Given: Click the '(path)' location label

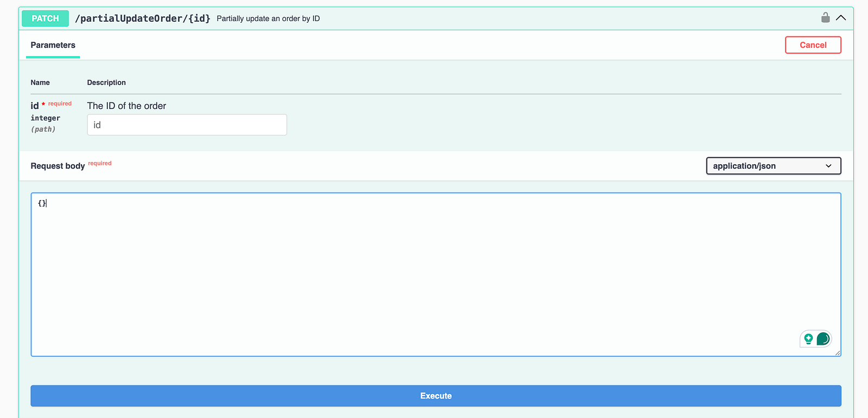Looking at the screenshot, I should [43, 129].
